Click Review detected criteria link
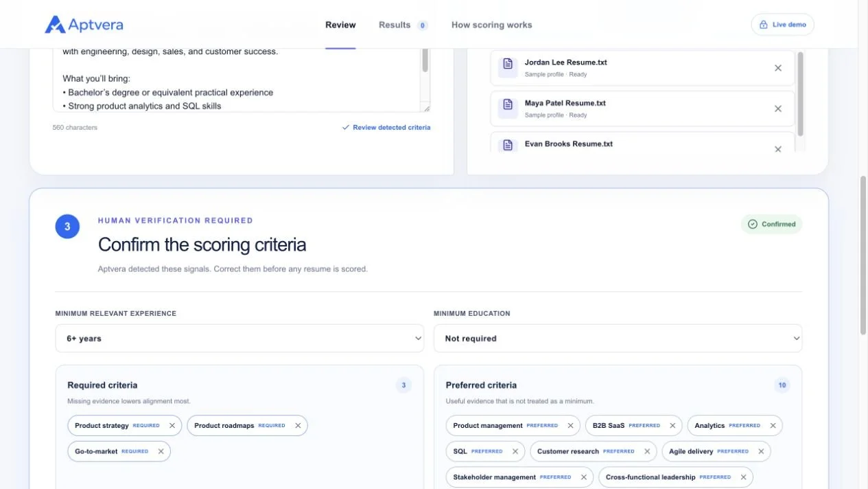 pyautogui.click(x=391, y=128)
